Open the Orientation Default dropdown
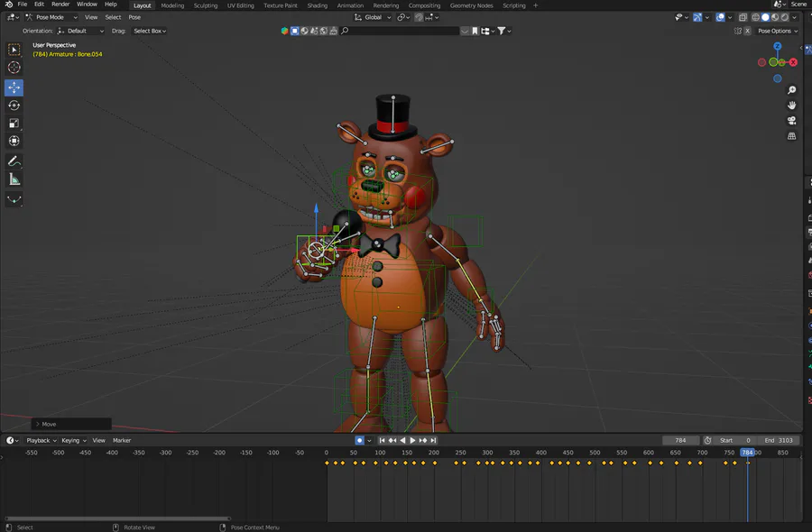812x532 pixels. coord(81,31)
